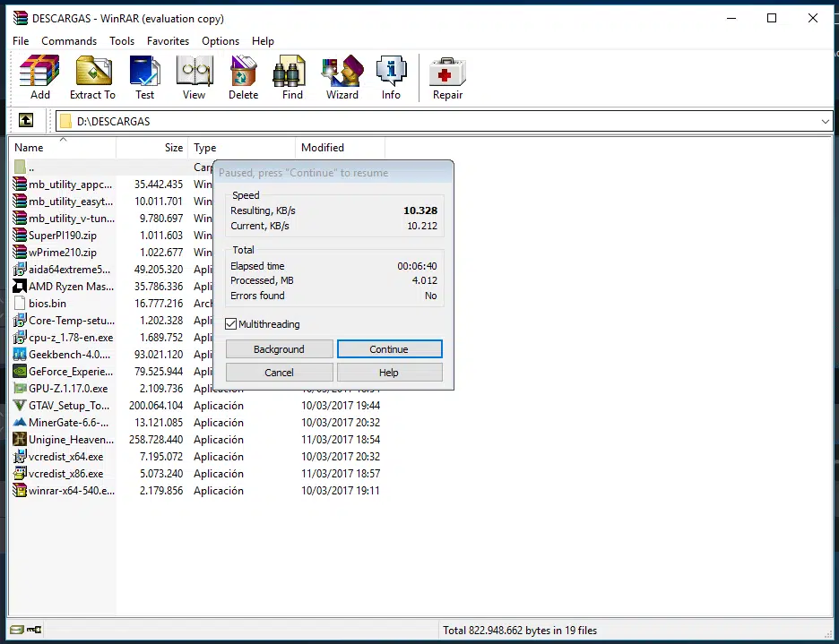
Task: Open the View toolbar icon
Action: (195, 71)
